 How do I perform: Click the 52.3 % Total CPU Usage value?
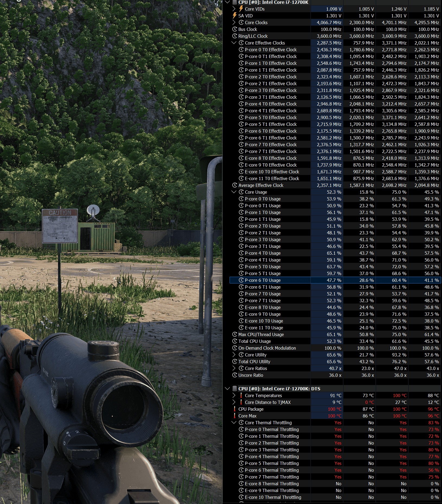334,341
